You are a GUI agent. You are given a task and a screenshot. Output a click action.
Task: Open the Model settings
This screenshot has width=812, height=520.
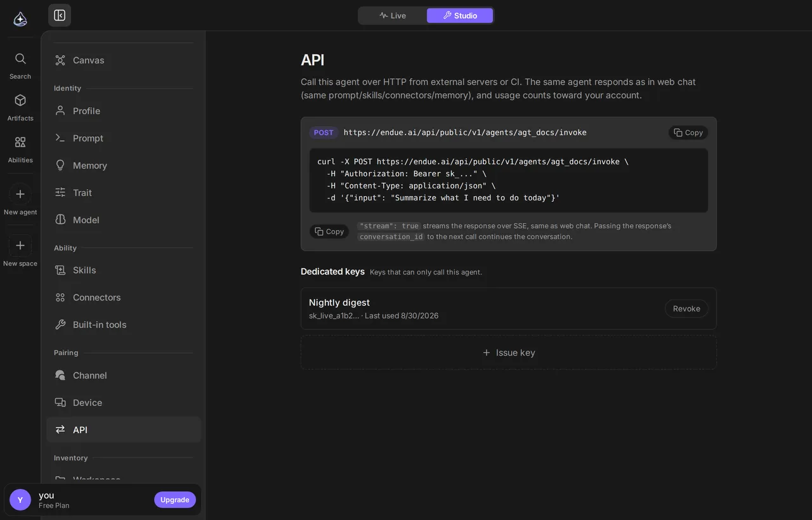coord(124,220)
